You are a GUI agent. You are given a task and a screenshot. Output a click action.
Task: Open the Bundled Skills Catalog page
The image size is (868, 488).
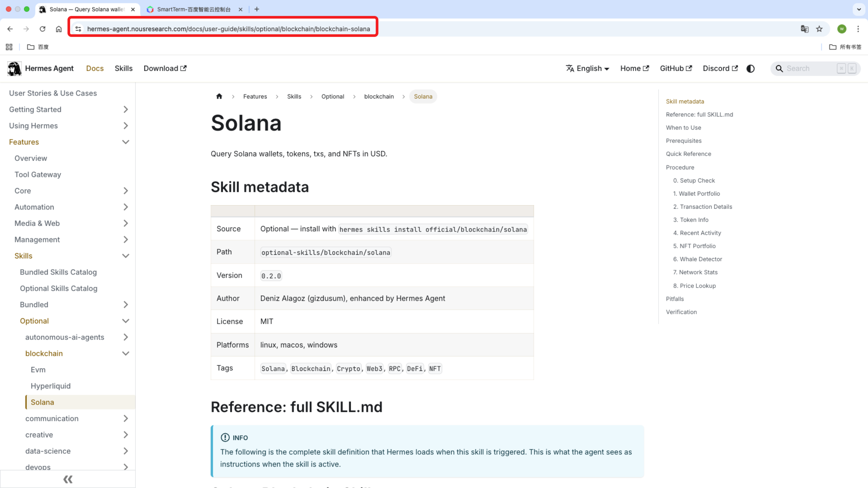tap(58, 272)
